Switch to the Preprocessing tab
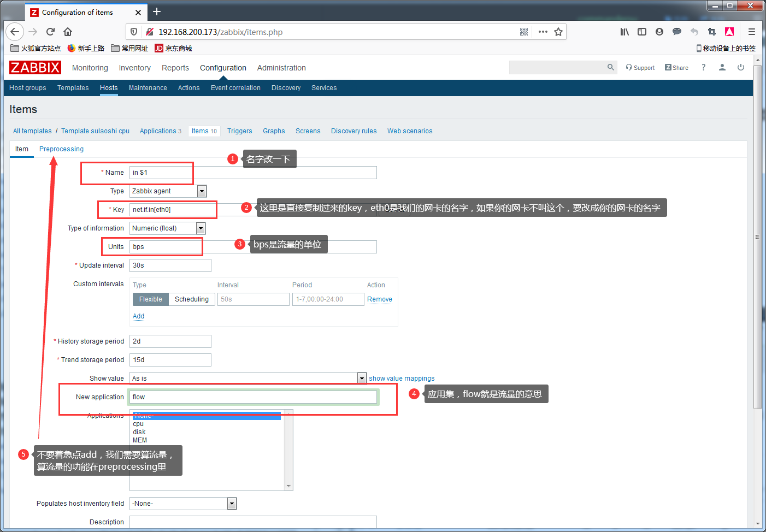Image resolution: width=766 pixels, height=532 pixels. pyautogui.click(x=61, y=149)
